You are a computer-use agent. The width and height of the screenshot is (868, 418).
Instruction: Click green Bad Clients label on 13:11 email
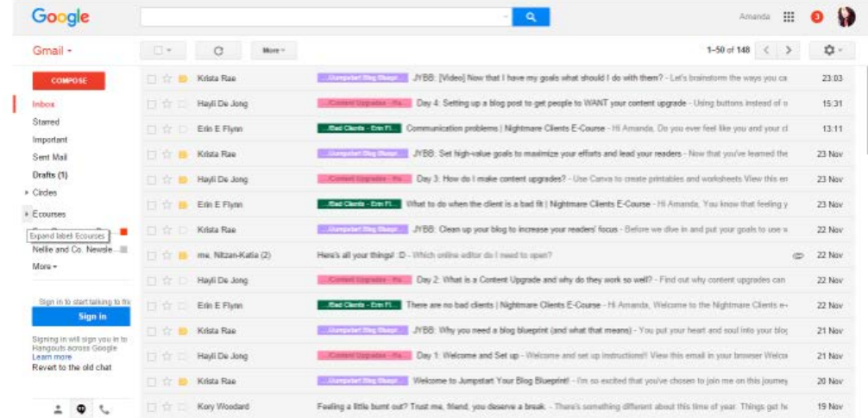pyautogui.click(x=359, y=128)
